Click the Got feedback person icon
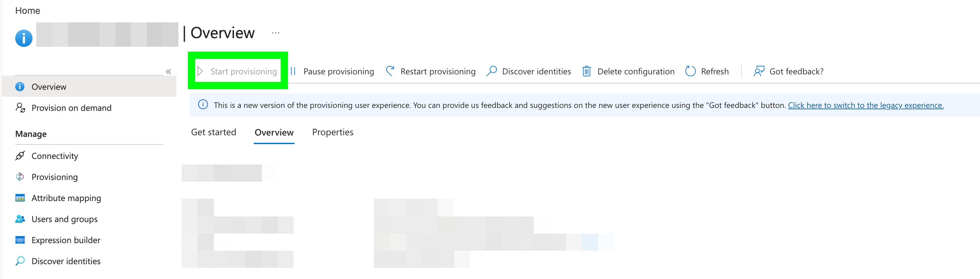 point(759,71)
